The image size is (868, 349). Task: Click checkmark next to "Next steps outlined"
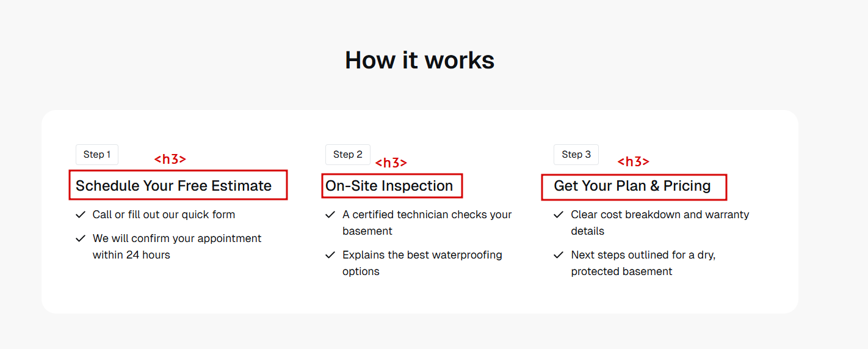(559, 255)
